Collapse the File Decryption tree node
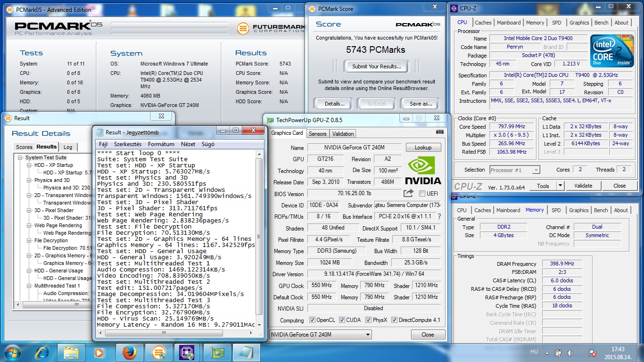The width and height of the screenshot is (644, 362). tap(29, 241)
